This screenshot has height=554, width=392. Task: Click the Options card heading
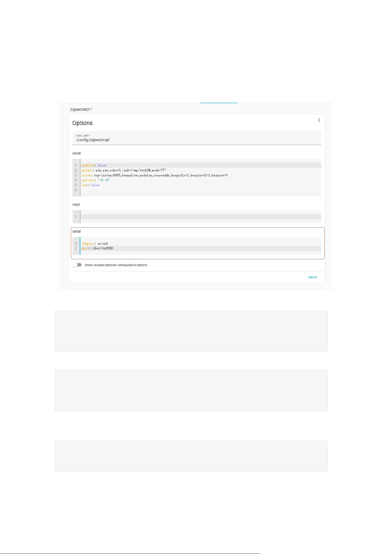[x=82, y=123]
